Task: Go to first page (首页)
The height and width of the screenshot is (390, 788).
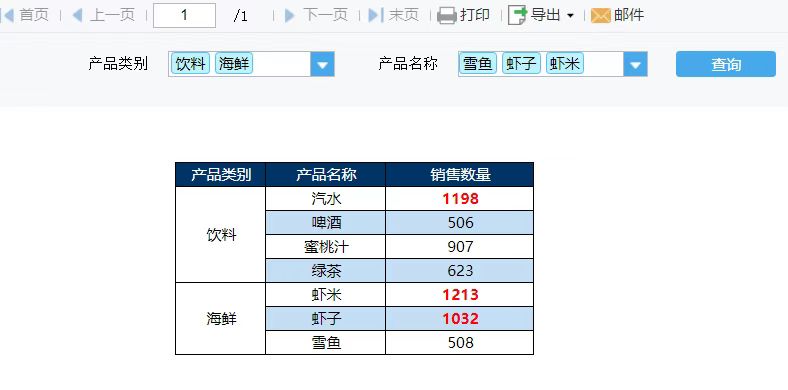Action: [26, 15]
